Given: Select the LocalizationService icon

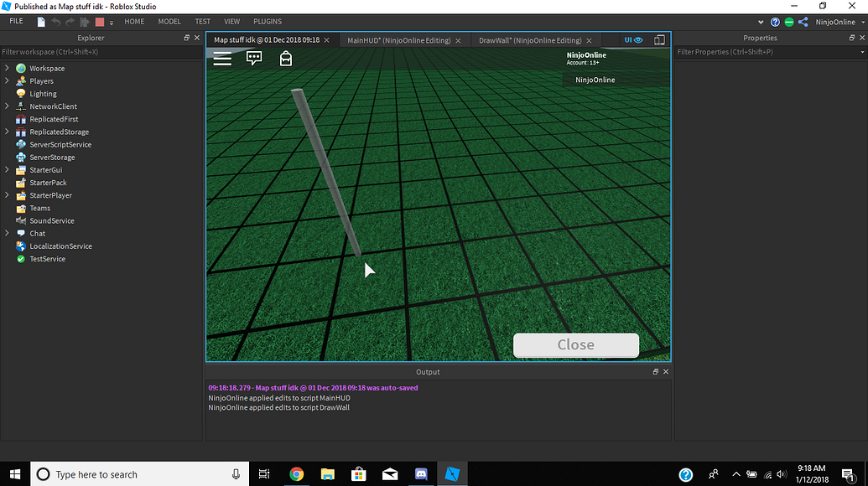Looking at the screenshot, I should click(21, 246).
